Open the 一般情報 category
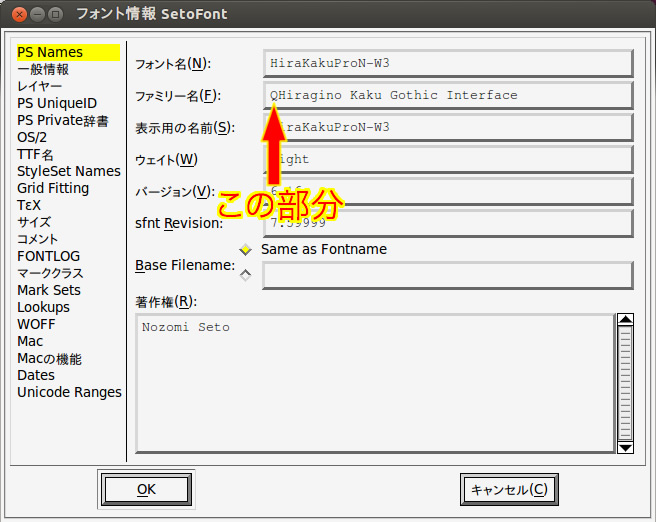 pos(43,69)
